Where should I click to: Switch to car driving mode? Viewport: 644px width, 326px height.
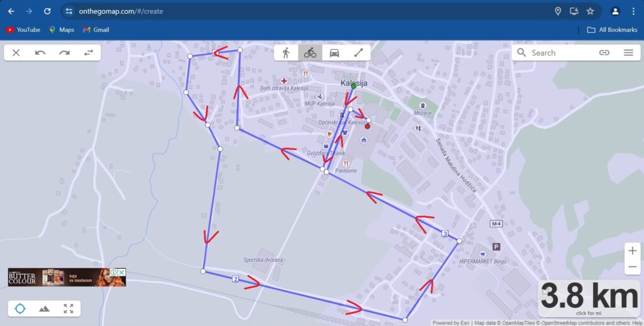click(x=335, y=53)
